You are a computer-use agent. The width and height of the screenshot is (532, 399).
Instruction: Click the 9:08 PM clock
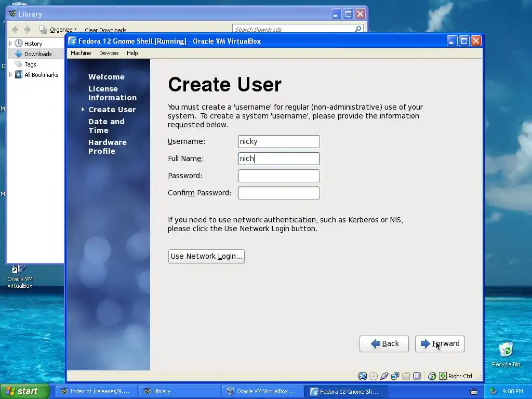tap(512, 391)
